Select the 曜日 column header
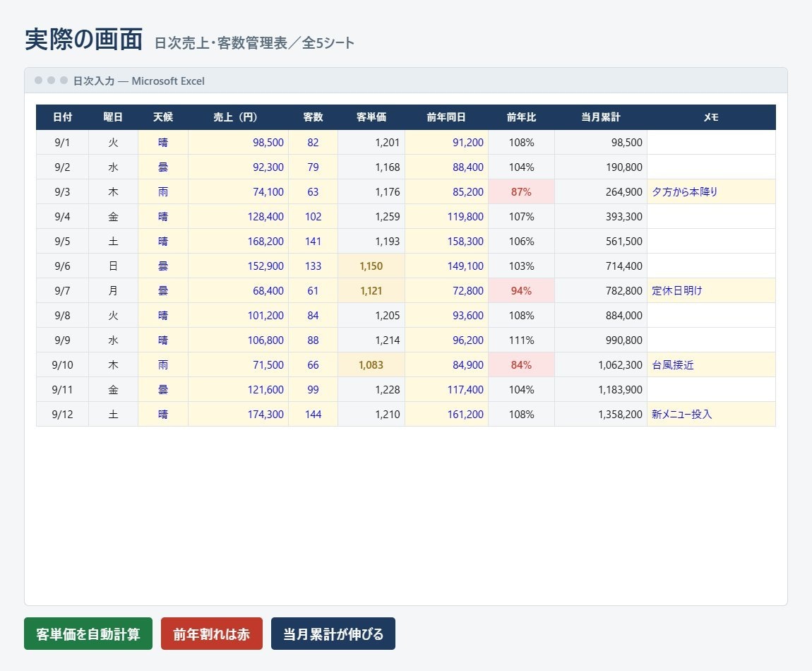This screenshot has width=812, height=671. 113,117
